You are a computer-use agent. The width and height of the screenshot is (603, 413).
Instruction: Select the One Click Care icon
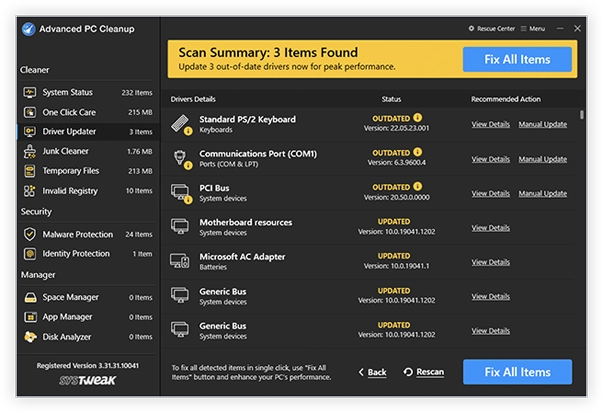(31, 112)
